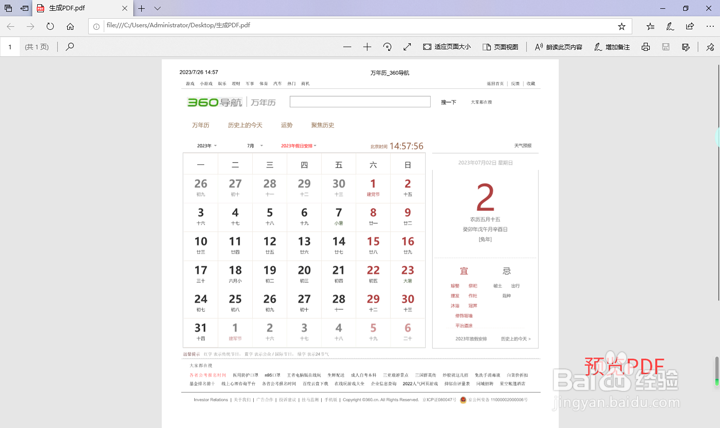720x428 pixels.
Task: Click the 360 search box in page
Action: click(360, 101)
